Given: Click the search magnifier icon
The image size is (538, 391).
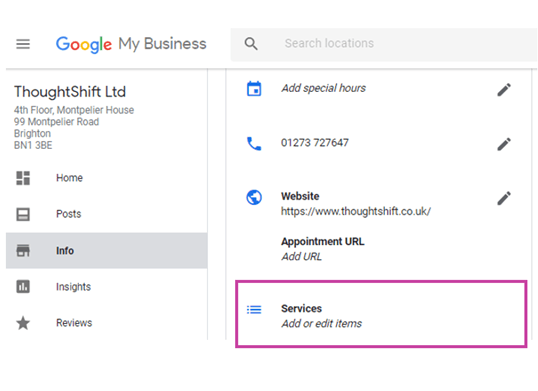Looking at the screenshot, I should click(x=251, y=44).
